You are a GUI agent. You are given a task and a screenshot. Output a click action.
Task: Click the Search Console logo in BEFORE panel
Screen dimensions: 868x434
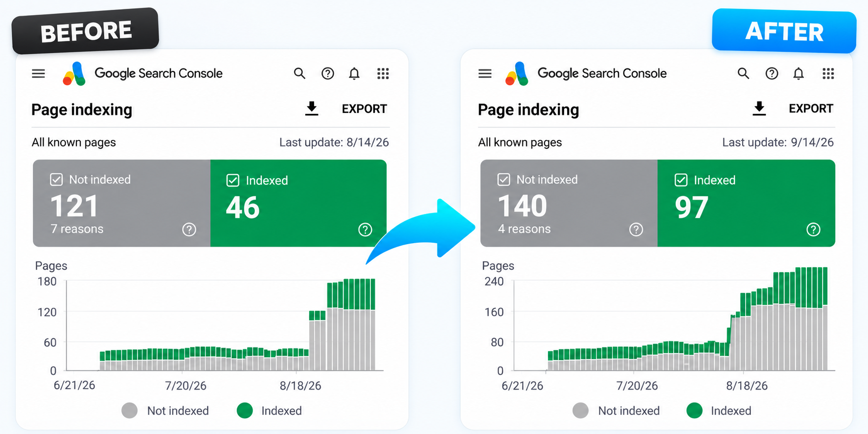(x=74, y=74)
